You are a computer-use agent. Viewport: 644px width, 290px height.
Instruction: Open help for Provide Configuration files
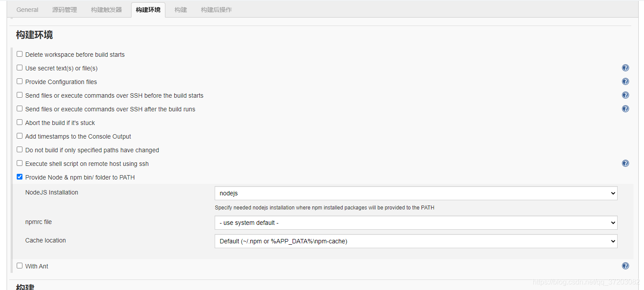pyautogui.click(x=625, y=81)
